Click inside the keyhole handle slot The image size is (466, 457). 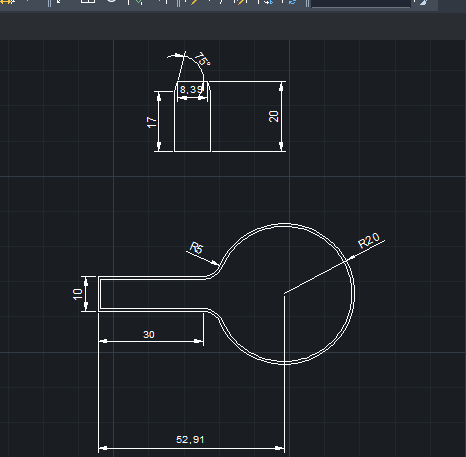[153, 294]
